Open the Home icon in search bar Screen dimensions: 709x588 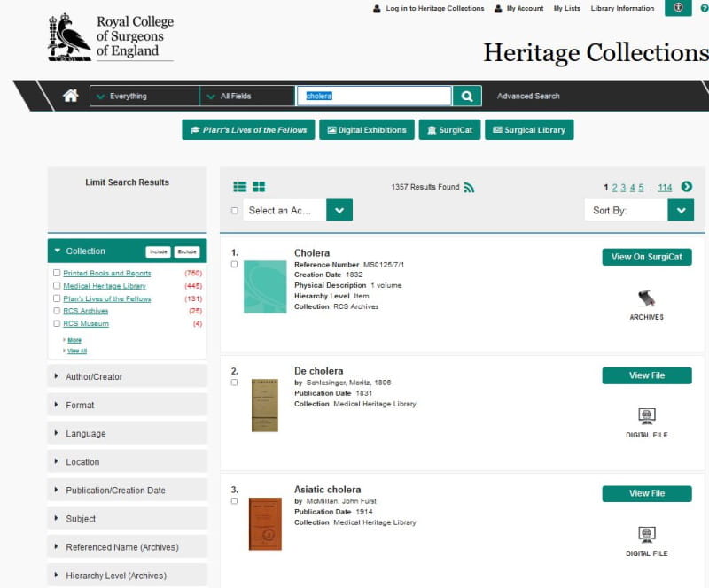point(69,96)
